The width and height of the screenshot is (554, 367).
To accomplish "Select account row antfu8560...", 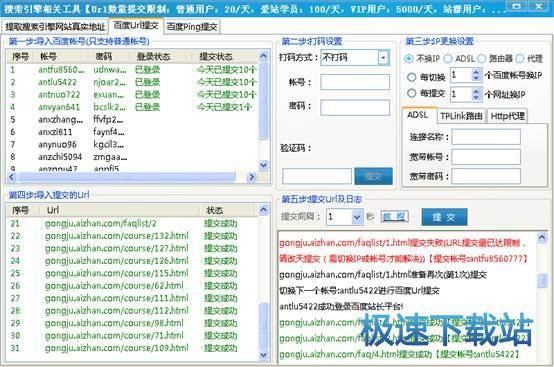I will pyautogui.click(x=132, y=70).
